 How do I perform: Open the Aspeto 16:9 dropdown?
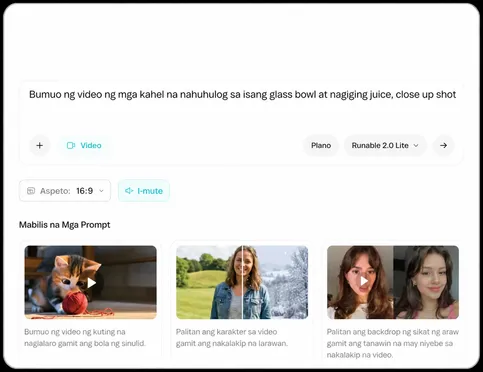(x=65, y=191)
